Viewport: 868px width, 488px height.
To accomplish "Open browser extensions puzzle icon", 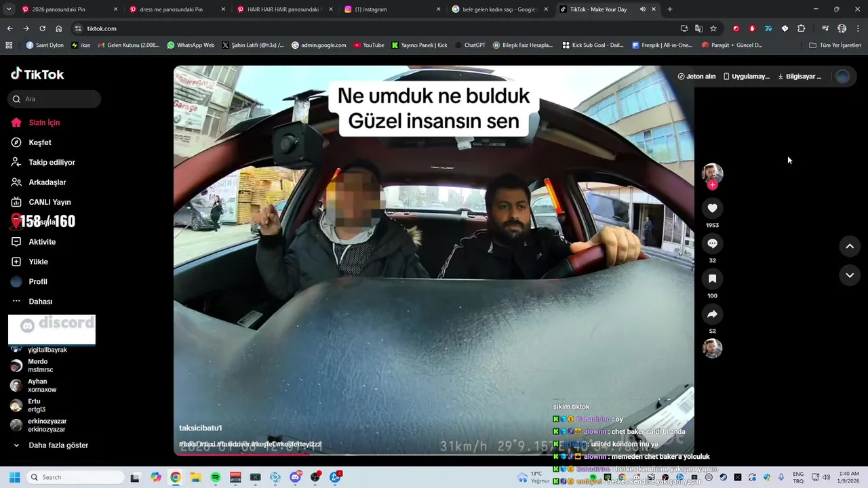I will tap(801, 28).
